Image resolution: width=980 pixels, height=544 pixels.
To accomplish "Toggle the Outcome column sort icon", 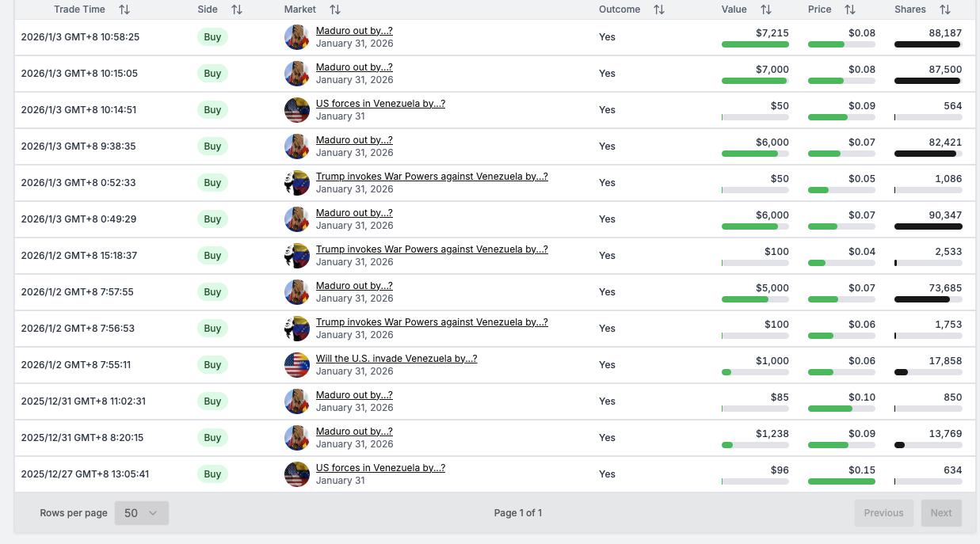I will (x=659, y=10).
